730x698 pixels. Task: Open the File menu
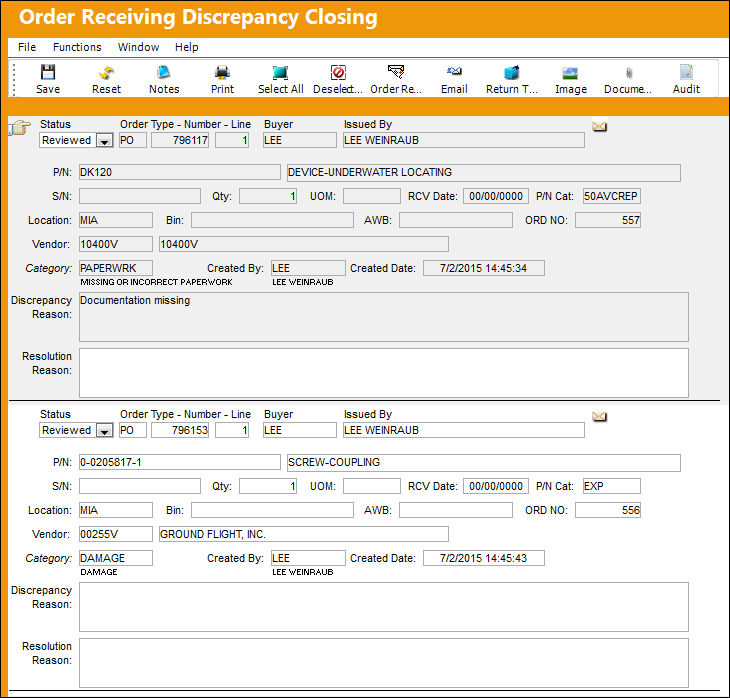point(27,47)
